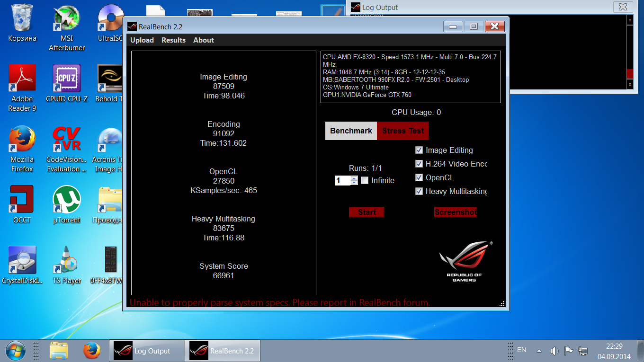Open the taskbar clock showing 22:29
This screenshot has width=644, height=362.
614,351
